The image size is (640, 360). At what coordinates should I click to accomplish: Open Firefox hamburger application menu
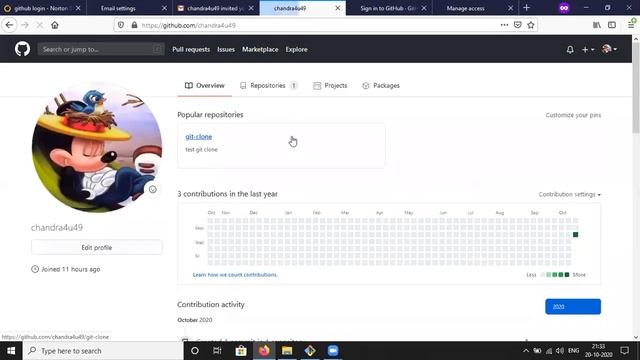point(631,25)
